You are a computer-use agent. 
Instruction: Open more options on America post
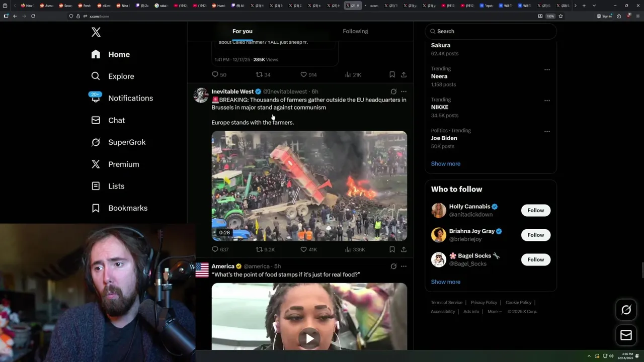click(404, 266)
